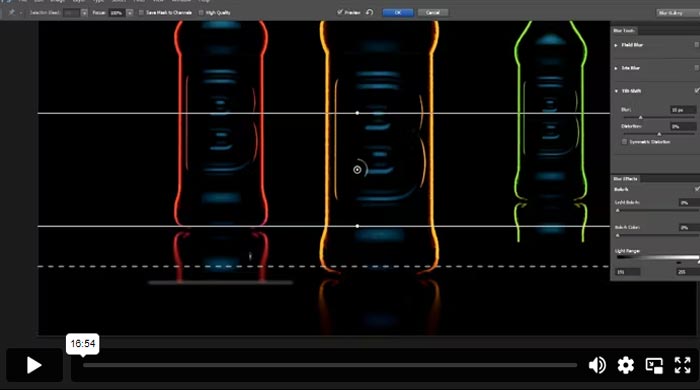Enable Symmetric Distortion checkbox
The image size is (700, 390).
point(625,142)
